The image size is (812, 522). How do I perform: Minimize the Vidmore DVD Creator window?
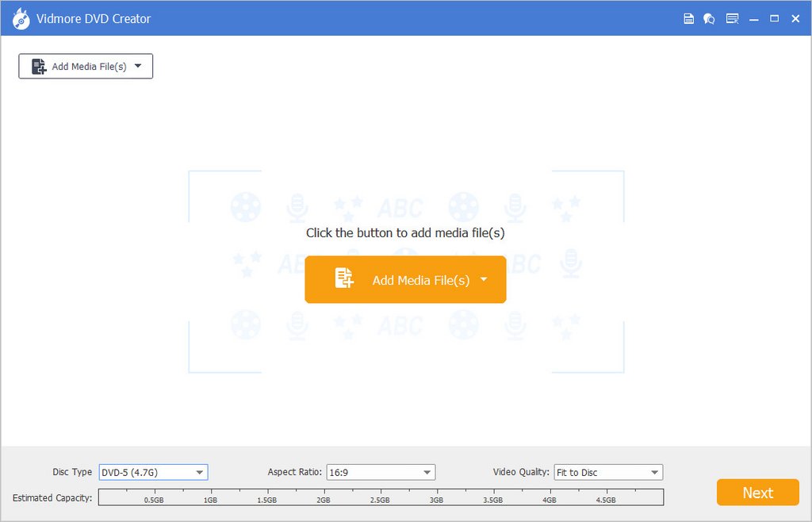753,19
